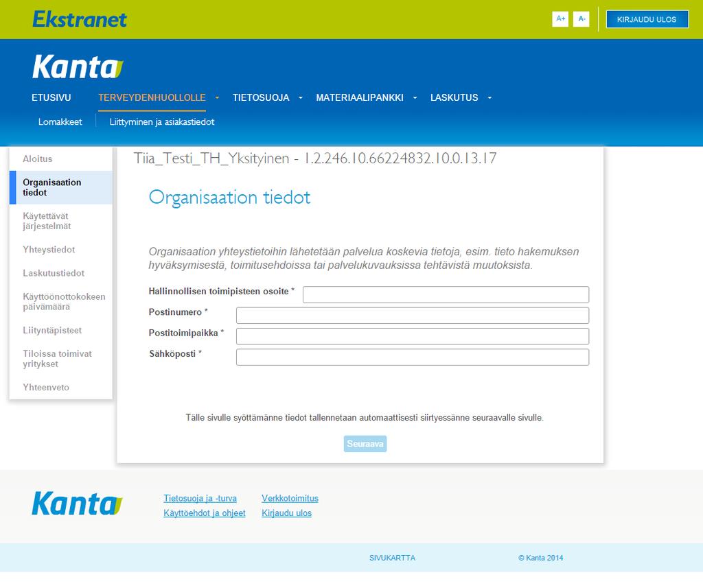Focus the Sähköposti input field
Viewport: 703px width, 588px height.
pyautogui.click(x=413, y=357)
